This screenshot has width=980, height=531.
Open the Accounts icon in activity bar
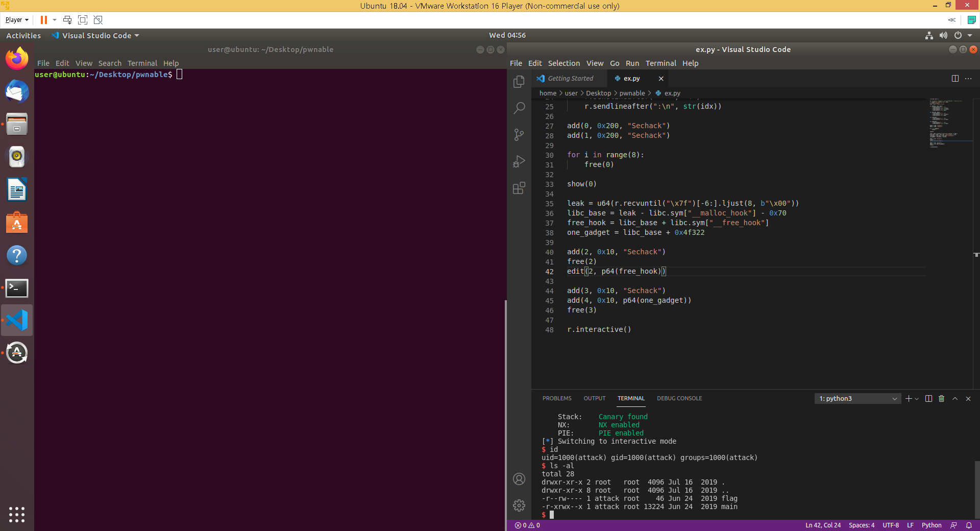(x=519, y=479)
